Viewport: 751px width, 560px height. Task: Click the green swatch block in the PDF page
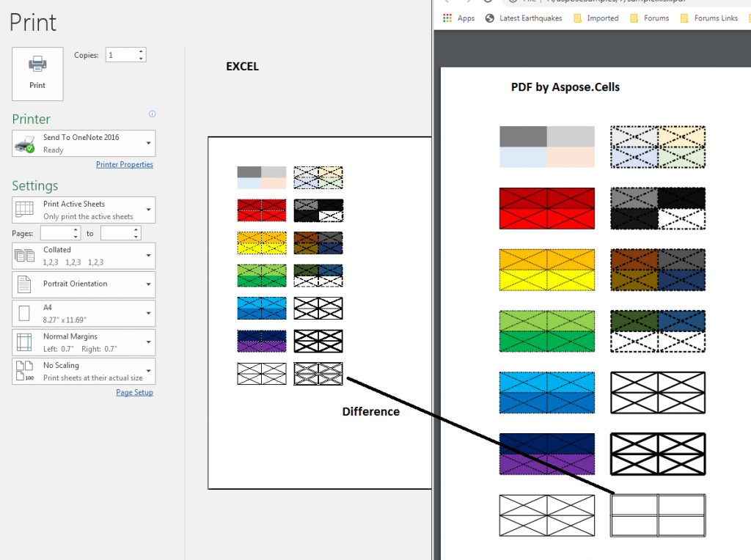pos(547,331)
